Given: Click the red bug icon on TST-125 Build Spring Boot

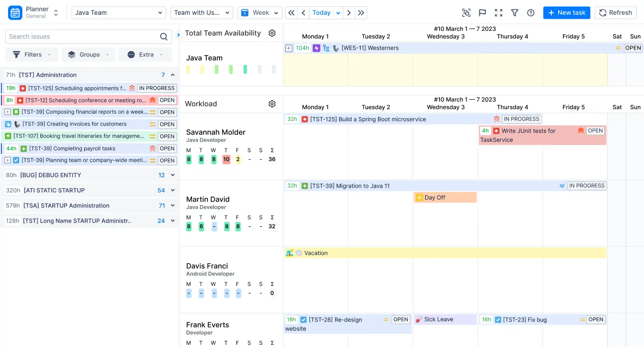Looking at the screenshot, I should (x=305, y=119).
